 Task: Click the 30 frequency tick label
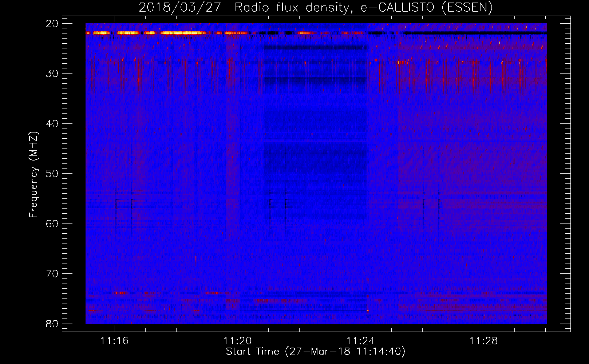click(52, 74)
